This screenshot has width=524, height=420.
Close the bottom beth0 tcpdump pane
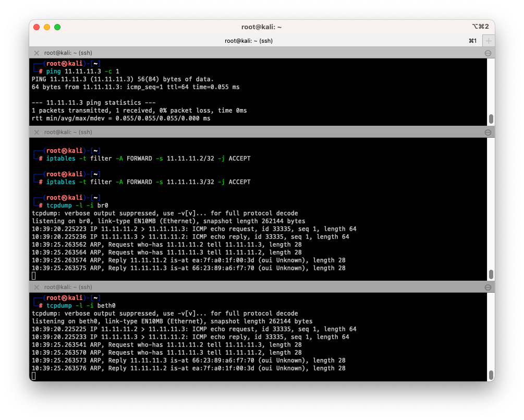37,287
